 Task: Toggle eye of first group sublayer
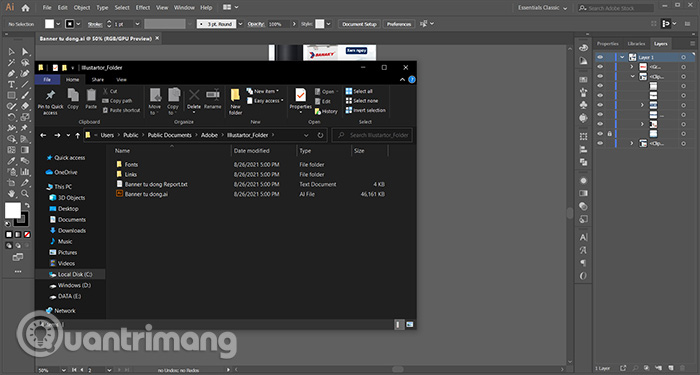600,67
